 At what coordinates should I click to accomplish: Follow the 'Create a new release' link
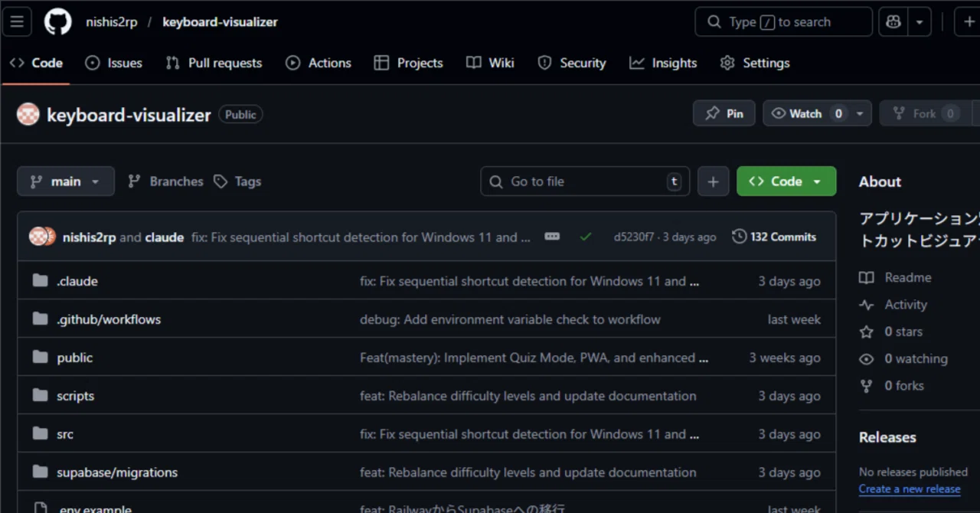910,489
